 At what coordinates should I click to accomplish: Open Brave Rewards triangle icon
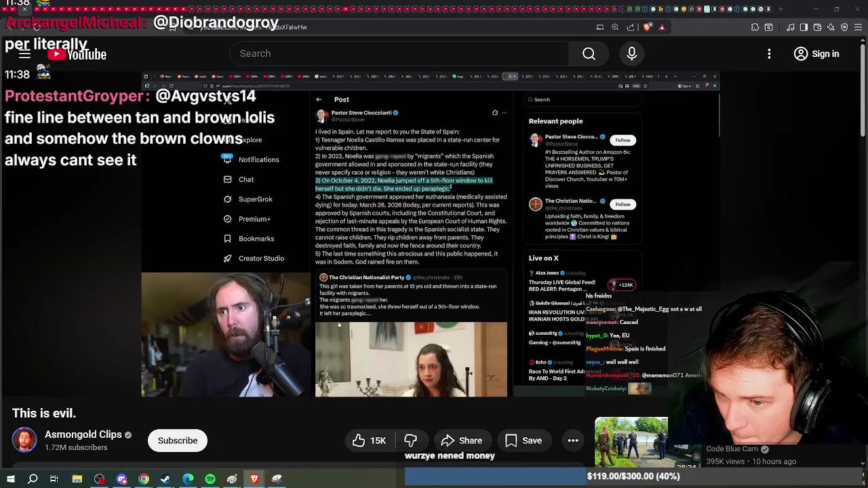click(x=662, y=27)
